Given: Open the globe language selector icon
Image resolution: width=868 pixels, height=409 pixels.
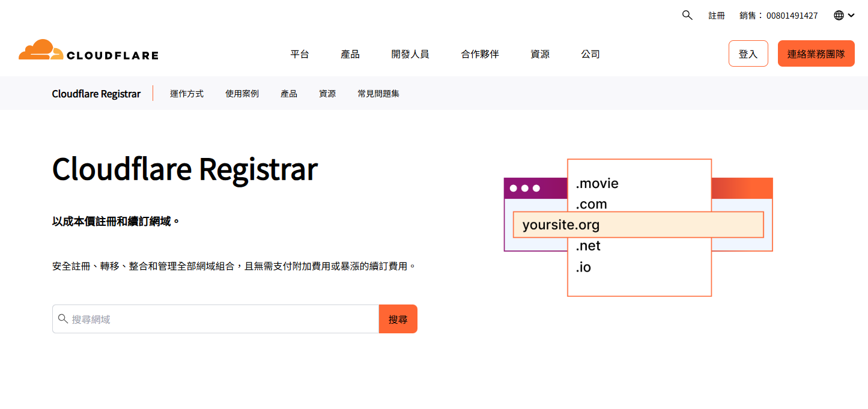Looking at the screenshot, I should (x=839, y=15).
